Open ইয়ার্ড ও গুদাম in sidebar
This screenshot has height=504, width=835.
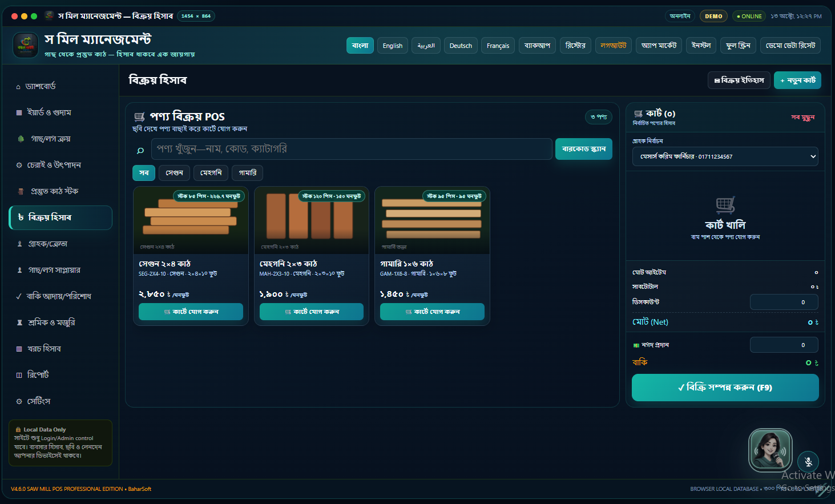(60, 112)
